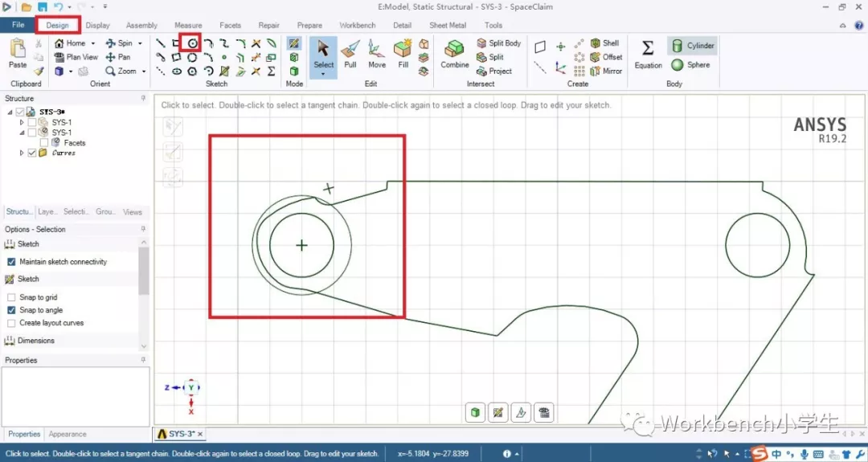Open the Zoom dropdown arrow
The width and height of the screenshot is (868, 462).
[144, 72]
